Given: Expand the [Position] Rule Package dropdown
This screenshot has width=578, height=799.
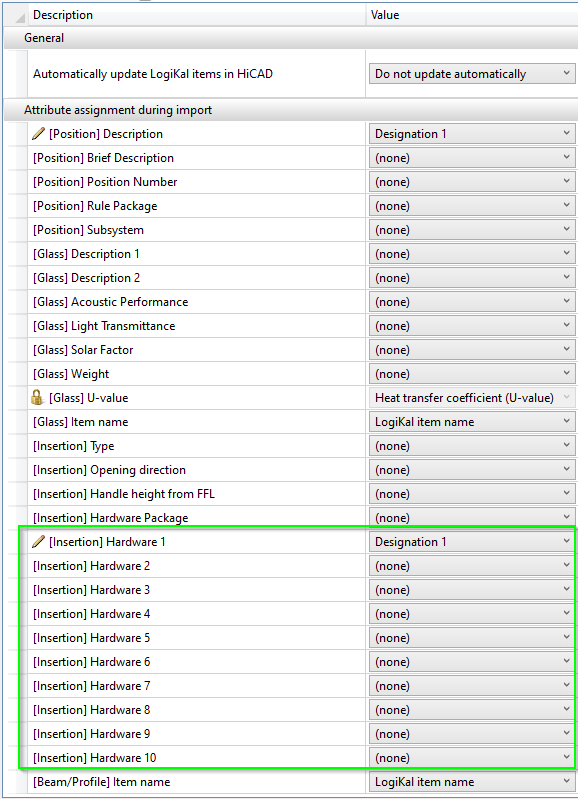Looking at the screenshot, I should point(472,205).
